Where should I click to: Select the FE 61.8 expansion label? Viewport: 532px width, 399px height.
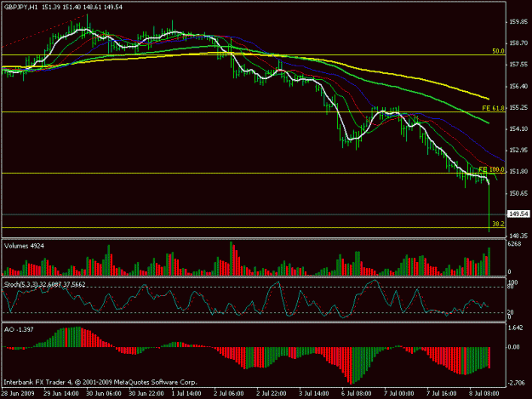tap(494, 108)
